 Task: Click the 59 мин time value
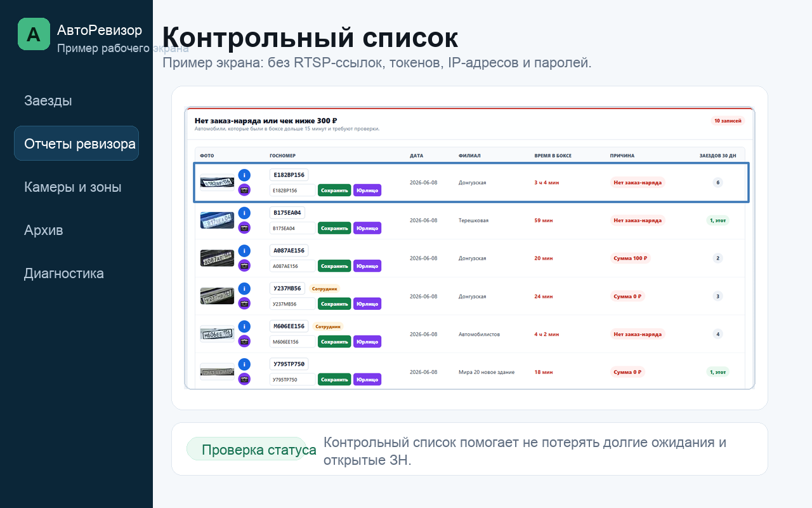point(544,220)
